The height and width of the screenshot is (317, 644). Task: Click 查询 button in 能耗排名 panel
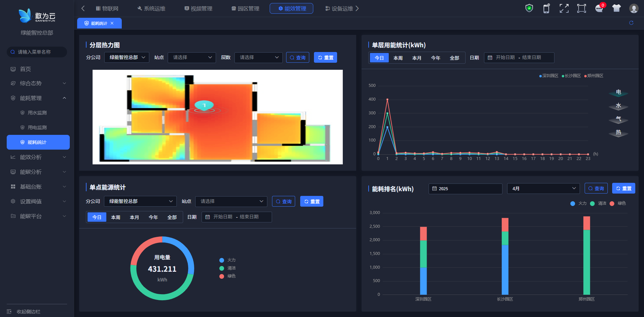(x=596, y=189)
